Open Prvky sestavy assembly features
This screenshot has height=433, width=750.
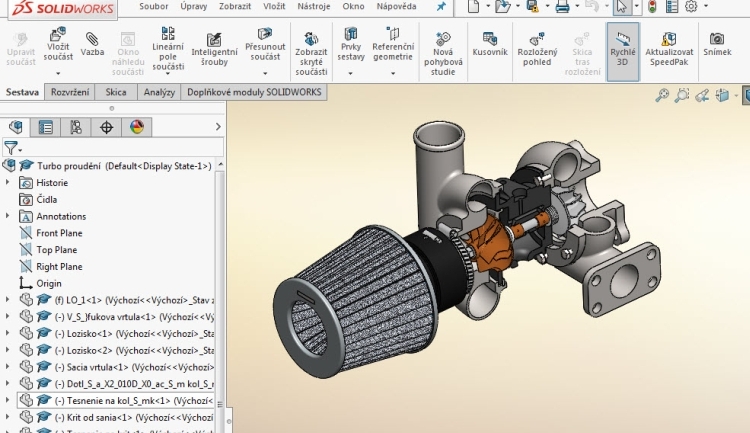(x=351, y=44)
